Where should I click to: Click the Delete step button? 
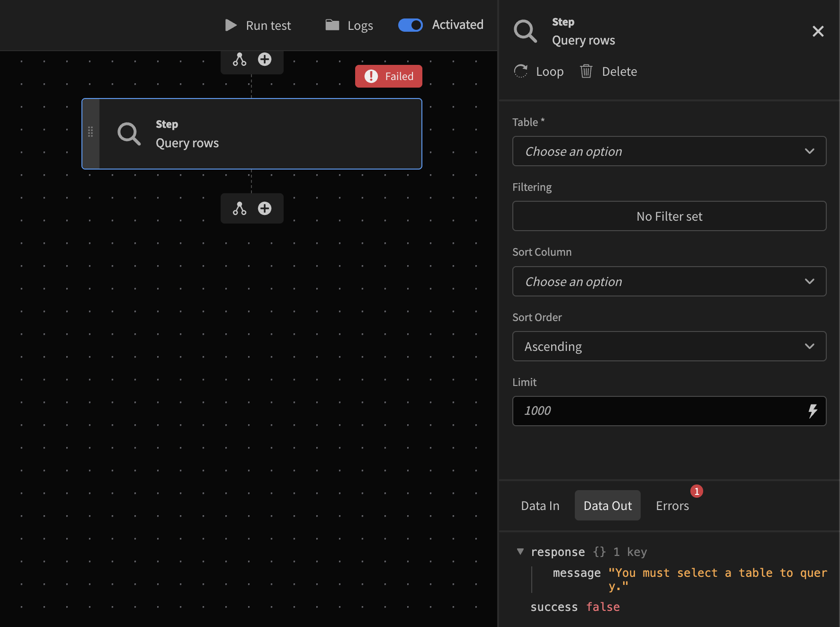tap(608, 72)
